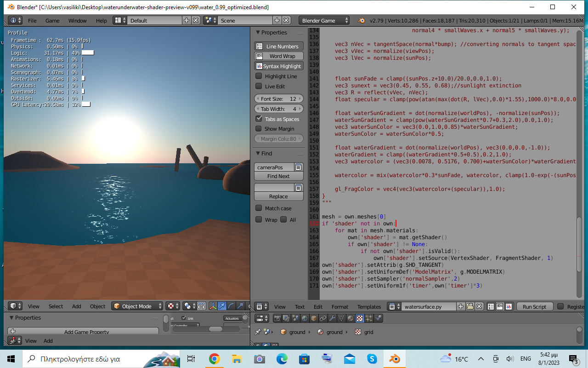Open the Modifiers tab (wrench icon)
This screenshot has height=368, width=588.
pos(332,318)
